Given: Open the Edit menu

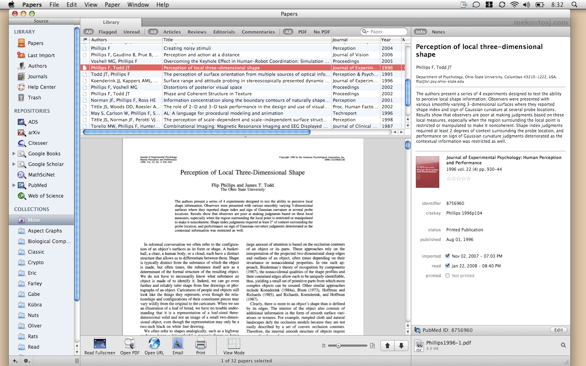Looking at the screenshot, I should [x=71, y=4].
